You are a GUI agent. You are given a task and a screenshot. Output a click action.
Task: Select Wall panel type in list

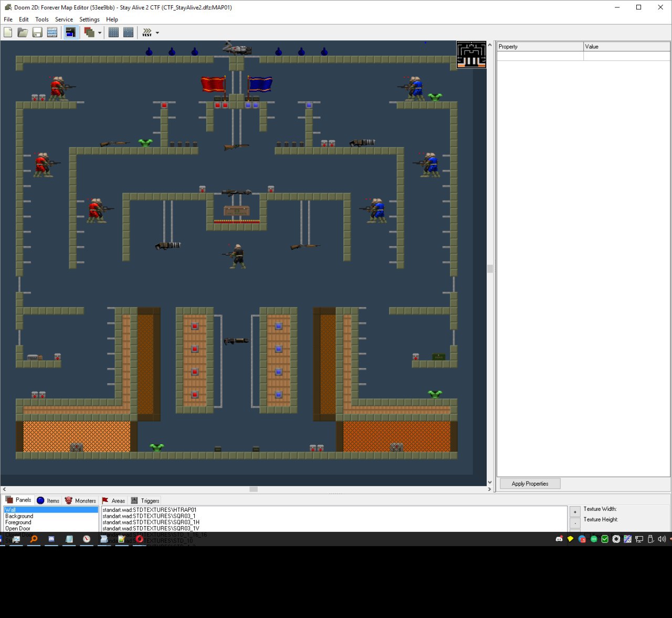pyautogui.click(x=51, y=510)
